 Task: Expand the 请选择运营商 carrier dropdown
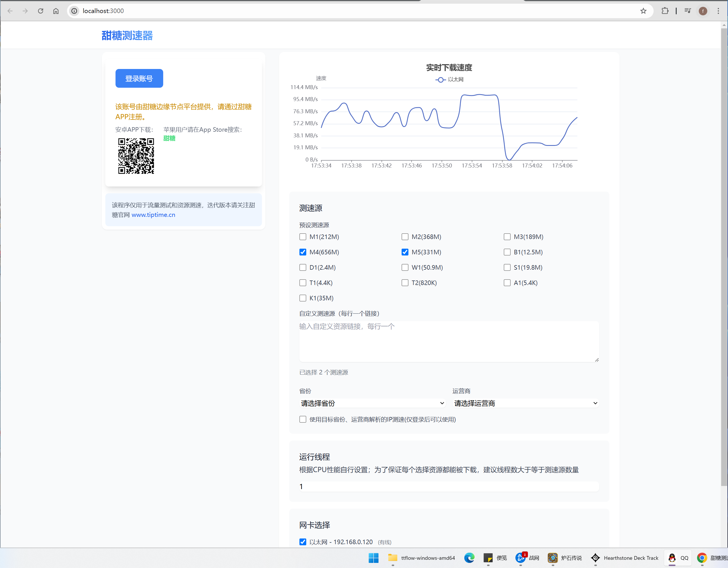[x=525, y=403]
